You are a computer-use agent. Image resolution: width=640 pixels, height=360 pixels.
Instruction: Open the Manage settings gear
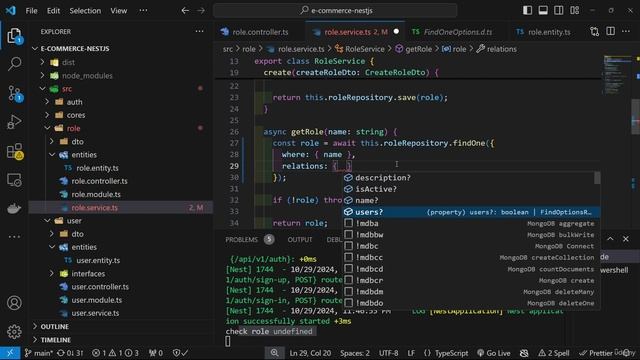[14, 331]
